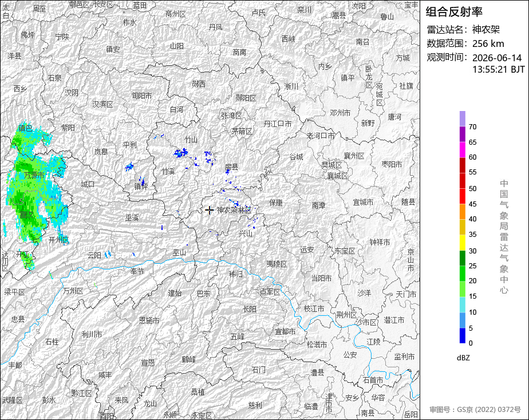
Task: Select the lavender swatch above 70 dBZ
Action: coord(462,118)
